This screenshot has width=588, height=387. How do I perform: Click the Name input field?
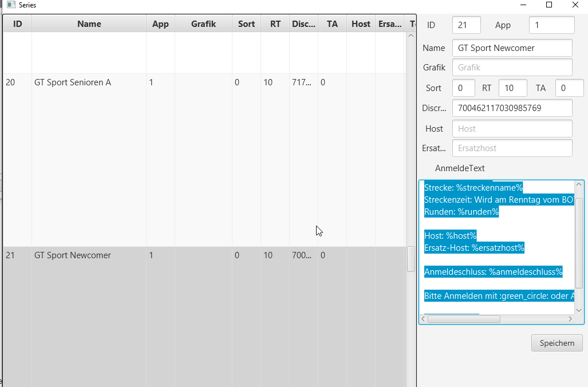point(512,48)
